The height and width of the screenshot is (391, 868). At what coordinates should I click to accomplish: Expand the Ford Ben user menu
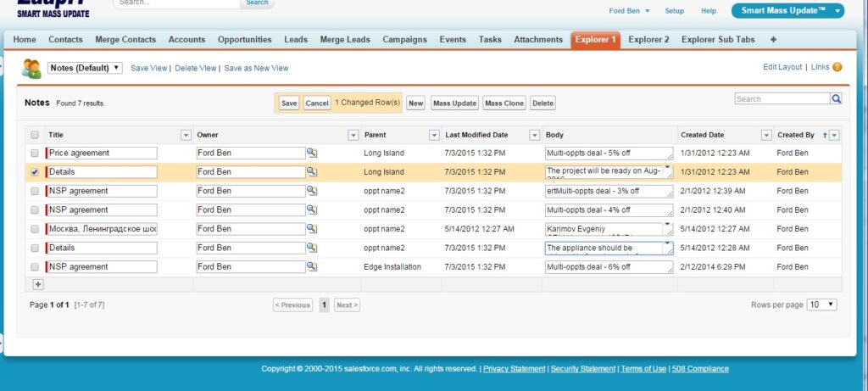[x=630, y=10]
